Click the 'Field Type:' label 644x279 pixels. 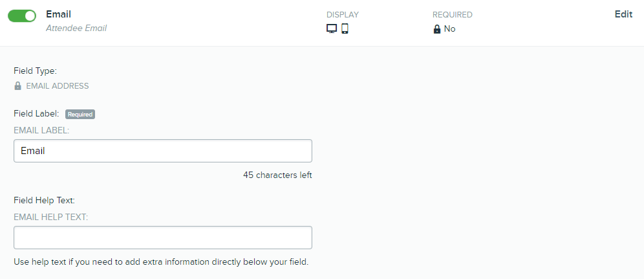pyautogui.click(x=36, y=71)
